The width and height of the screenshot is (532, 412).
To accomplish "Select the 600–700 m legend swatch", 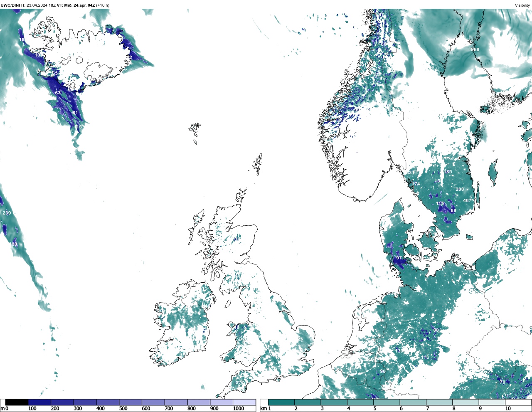I will coord(153,402).
